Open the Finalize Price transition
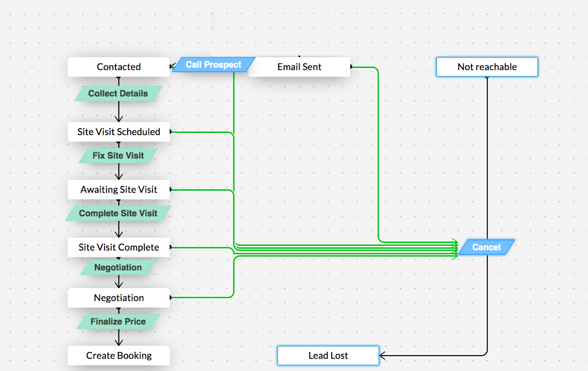The height and width of the screenshot is (371, 588). click(x=118, y=322)
